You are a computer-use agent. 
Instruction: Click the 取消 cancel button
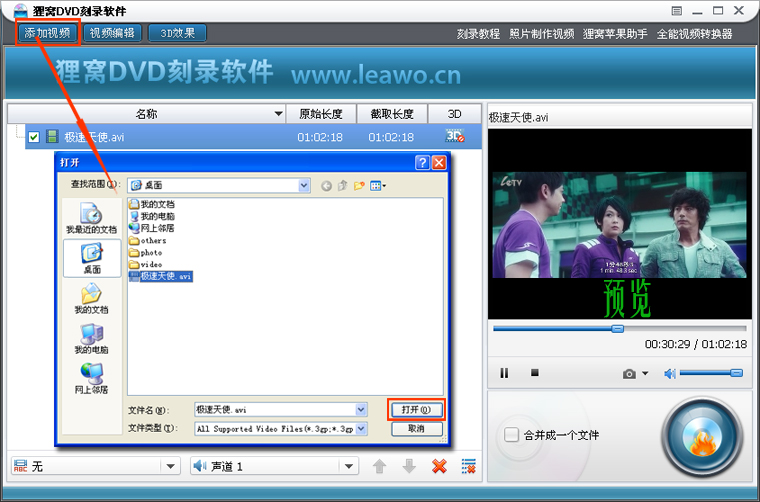click(x=416, y=429)
